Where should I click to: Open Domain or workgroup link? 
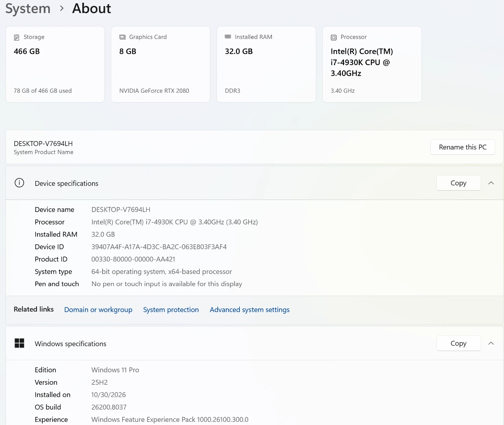[x=98, y=309]
